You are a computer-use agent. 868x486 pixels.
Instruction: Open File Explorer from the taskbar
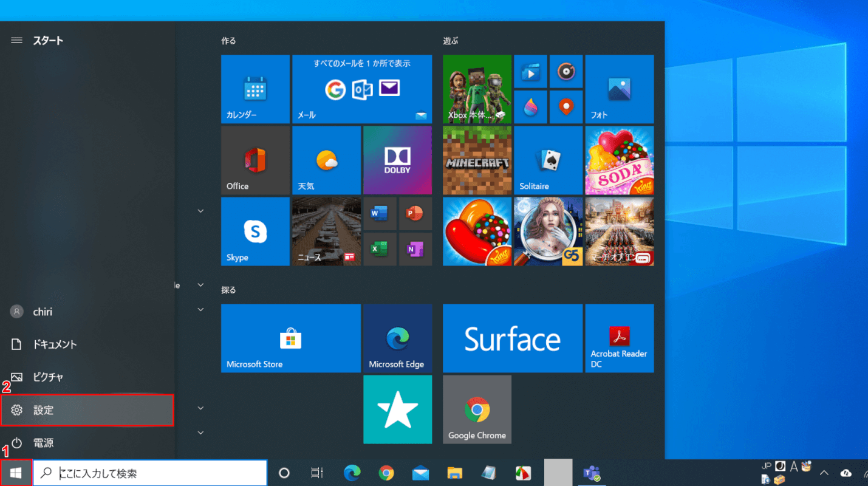pos(455,473)
